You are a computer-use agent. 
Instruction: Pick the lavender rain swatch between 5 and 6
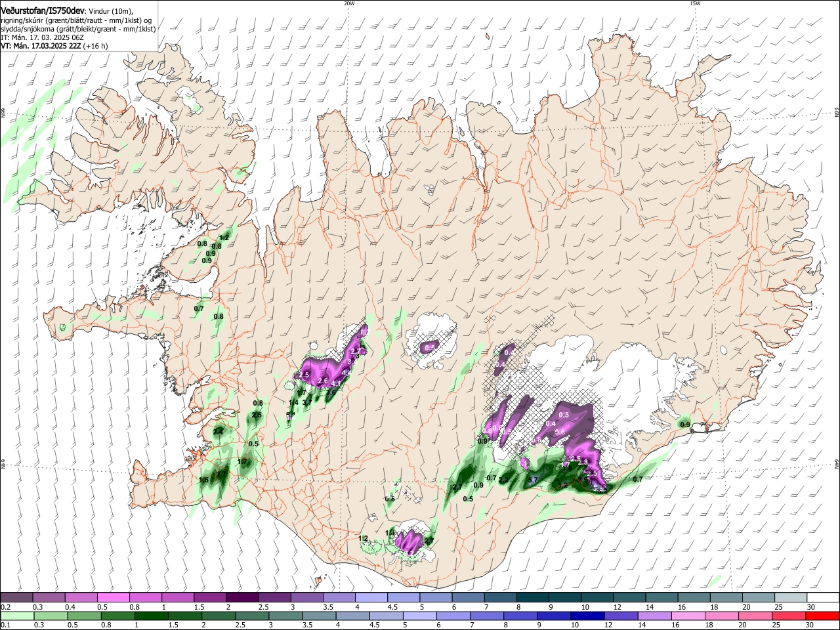[x=420, y=616]
